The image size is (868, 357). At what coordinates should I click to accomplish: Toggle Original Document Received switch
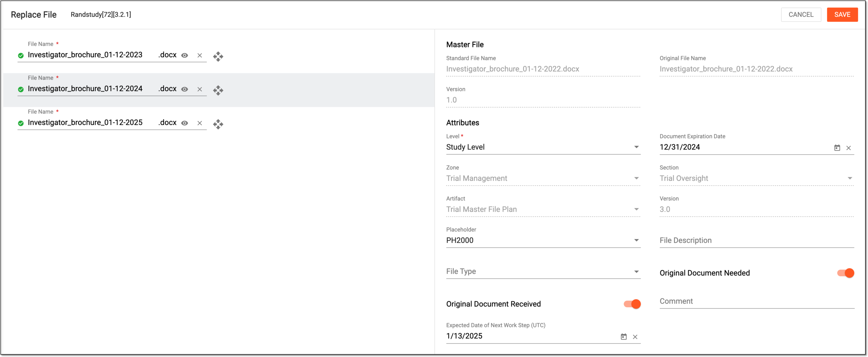(632, 304)
